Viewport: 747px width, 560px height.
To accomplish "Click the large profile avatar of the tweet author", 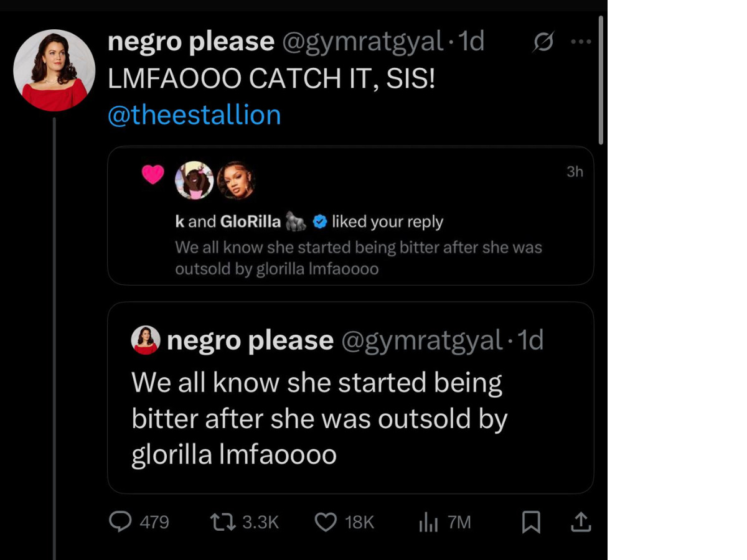I will coord(54,70).
